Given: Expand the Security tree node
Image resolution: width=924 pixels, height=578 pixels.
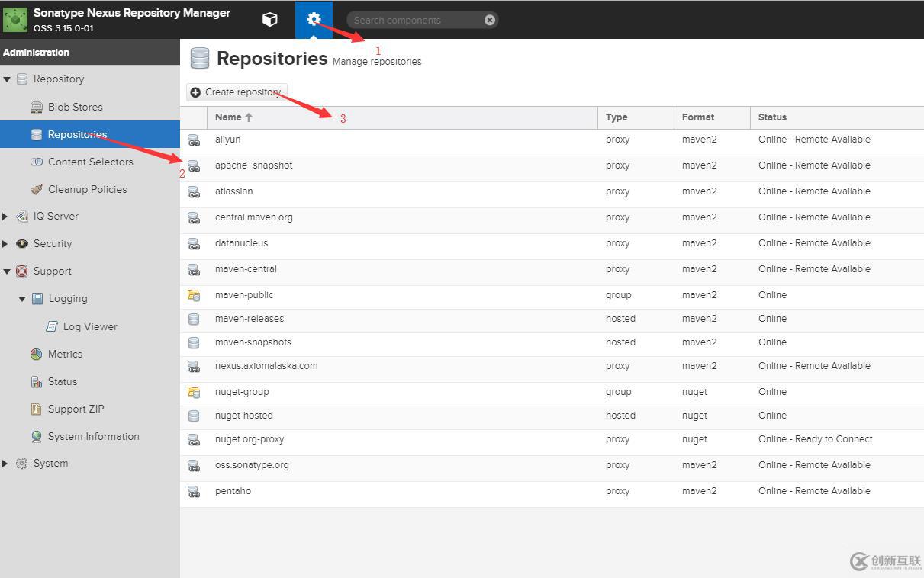Looking at the screenshot, I should pos(6,244).
